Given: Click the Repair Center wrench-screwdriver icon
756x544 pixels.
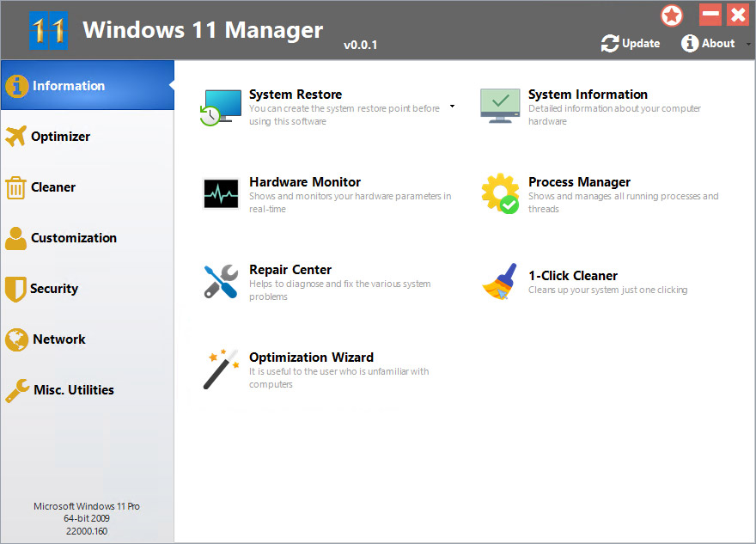Looking at the screenshot, I should click(x=221, y=281).
